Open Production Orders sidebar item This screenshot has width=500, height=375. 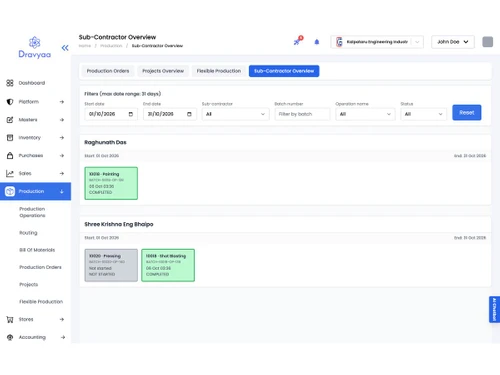coord(40,267)
